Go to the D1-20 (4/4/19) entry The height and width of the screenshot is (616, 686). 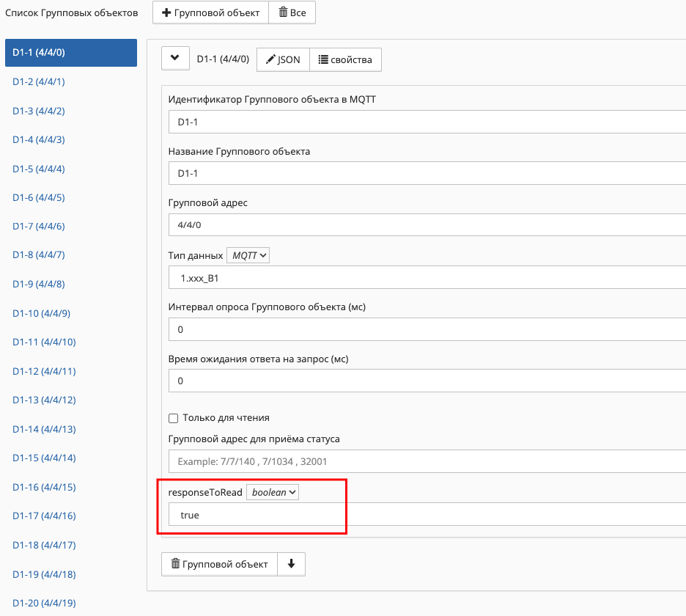(x=44, y=603)
